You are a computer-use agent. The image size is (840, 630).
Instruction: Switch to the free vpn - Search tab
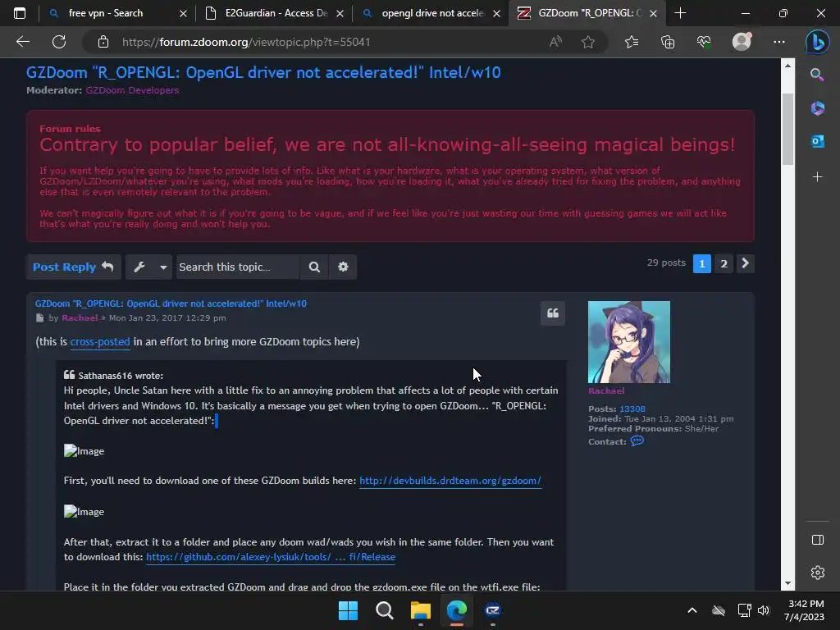(106, 13)
